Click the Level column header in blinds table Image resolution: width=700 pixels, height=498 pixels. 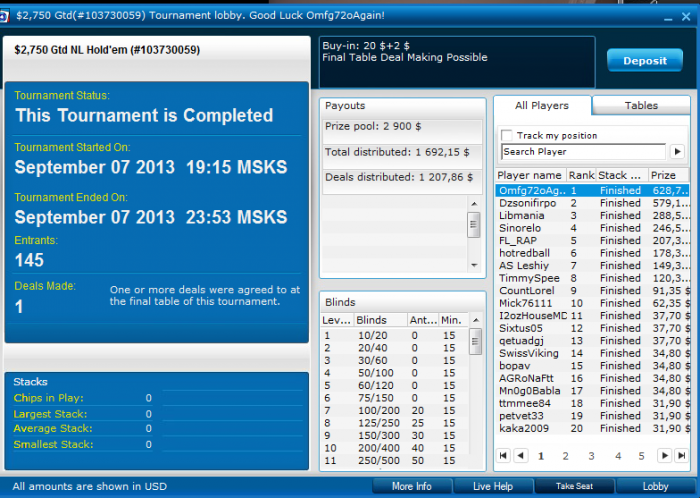(x=337, y=320)
